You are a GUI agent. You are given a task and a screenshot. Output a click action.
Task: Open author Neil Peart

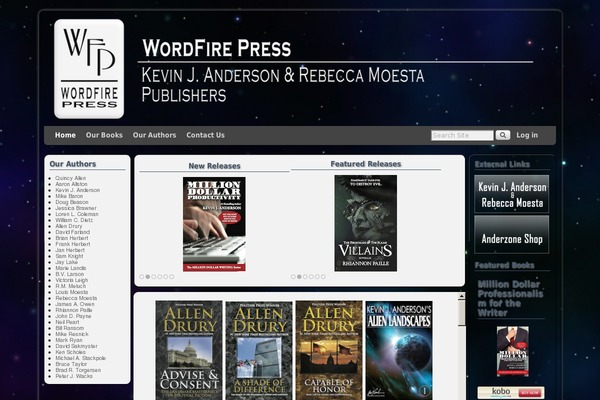67,322
